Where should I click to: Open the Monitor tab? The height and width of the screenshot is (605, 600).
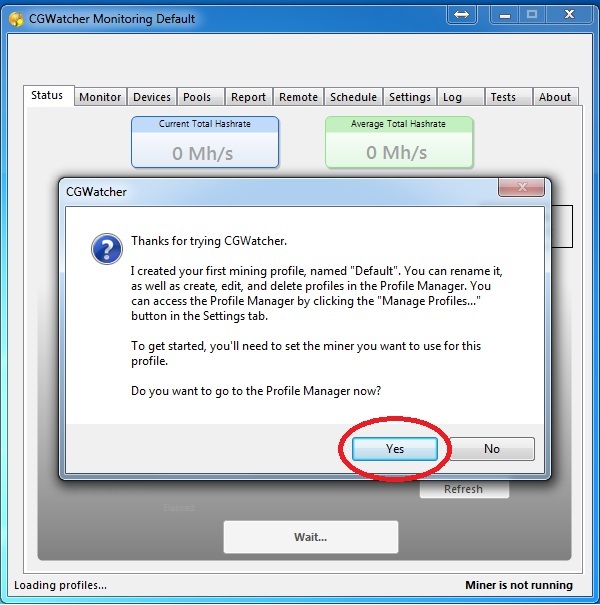coord(100,97)
